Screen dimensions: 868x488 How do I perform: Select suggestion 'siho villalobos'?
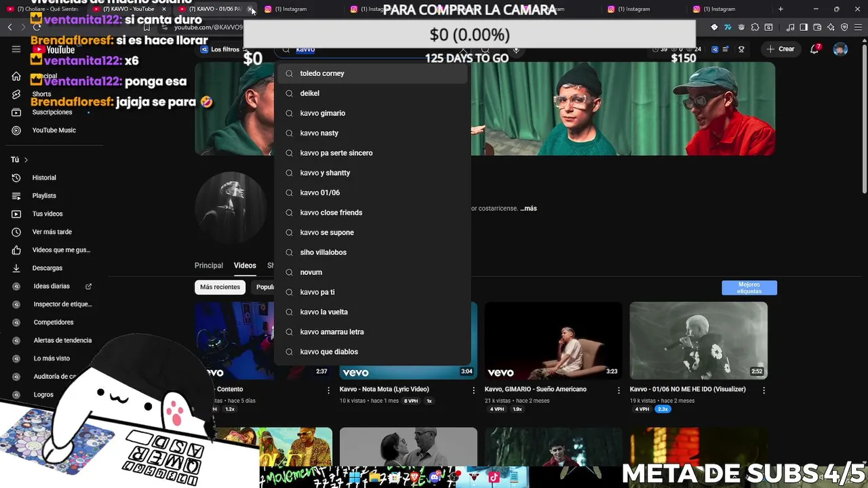click(x=372, y=252)
